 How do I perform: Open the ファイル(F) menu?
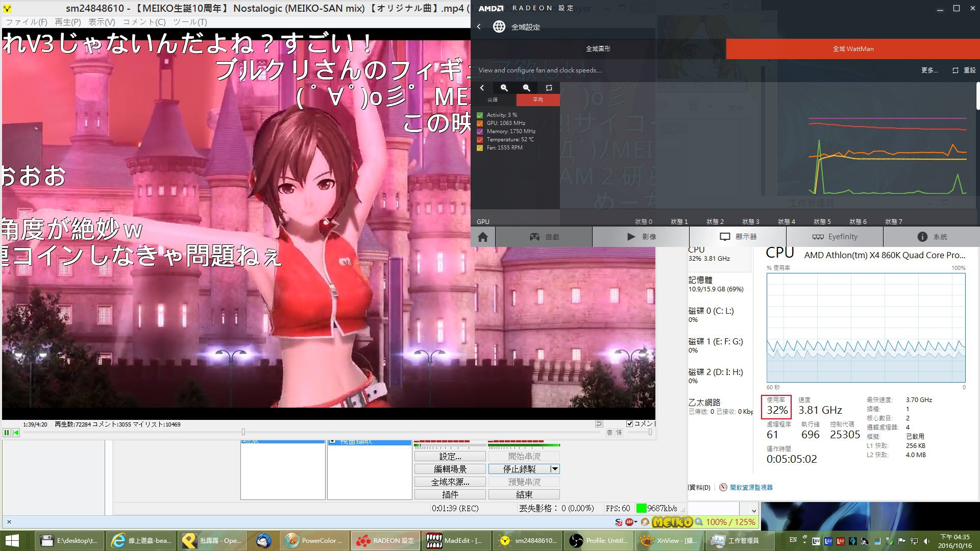pyautogui.click(x=27, y=22)
